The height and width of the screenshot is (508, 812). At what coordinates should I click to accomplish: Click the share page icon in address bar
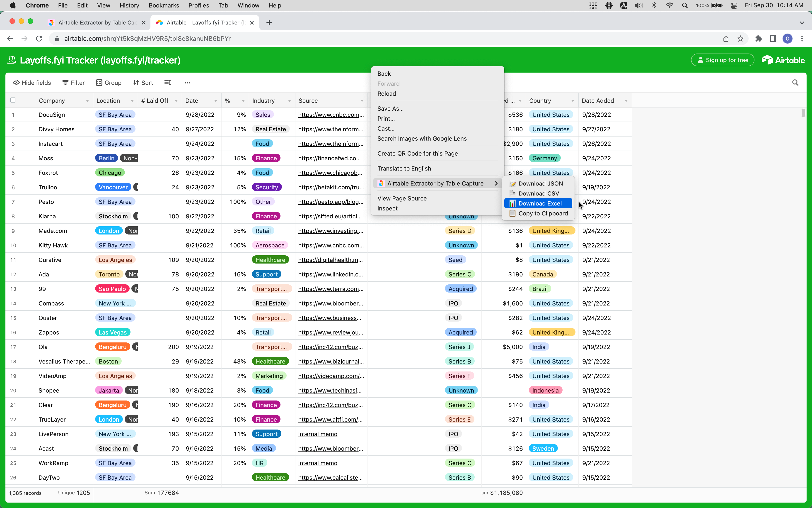726,39
